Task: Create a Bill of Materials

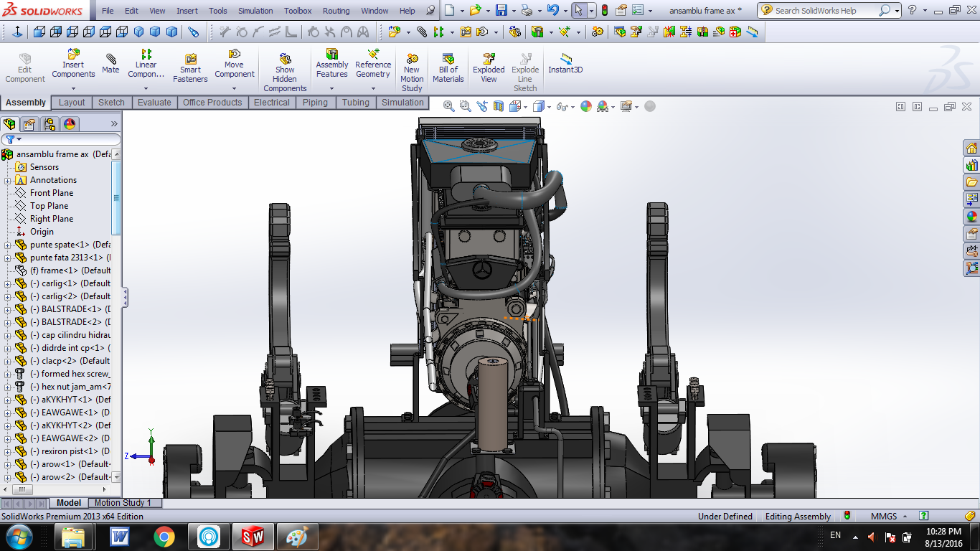Action: pos(448,68)
